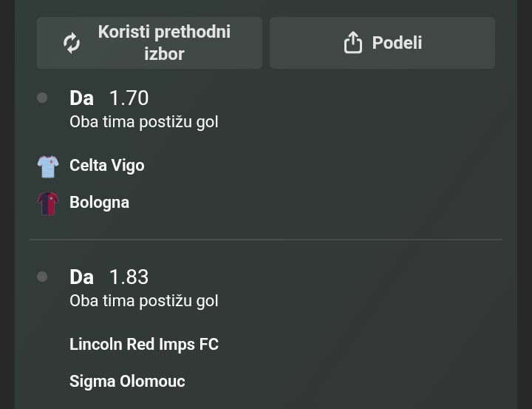
Task: Click the refresh arrows icon
Action: [x=72, y=43]
